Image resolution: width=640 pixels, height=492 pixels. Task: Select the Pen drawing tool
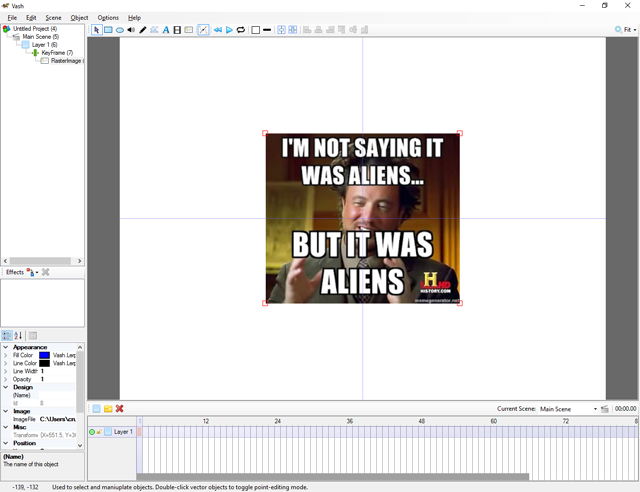pos(142,30)
